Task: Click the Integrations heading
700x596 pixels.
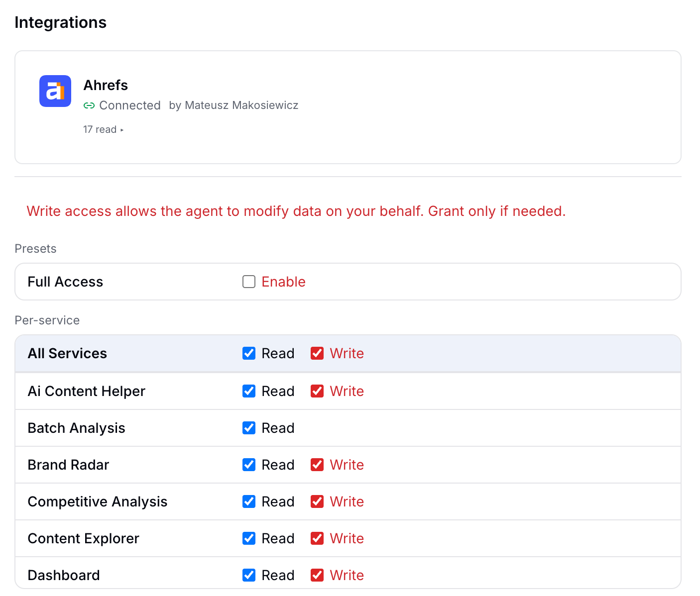Action: [x=60, y=22]
